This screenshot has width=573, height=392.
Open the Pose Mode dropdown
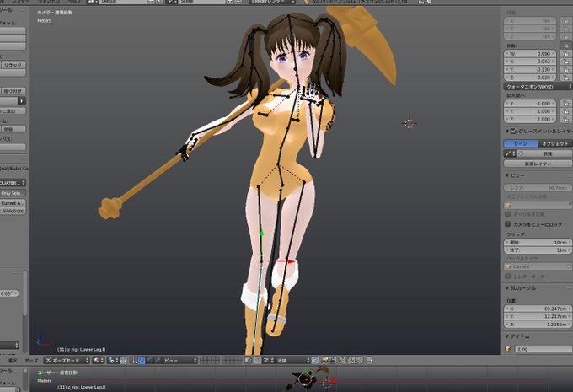coord(67,360)
